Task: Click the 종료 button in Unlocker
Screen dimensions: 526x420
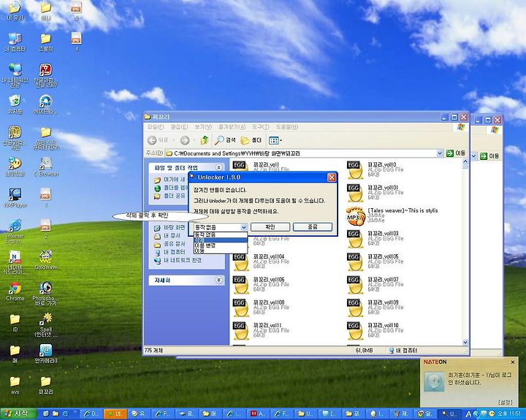Action: click(x=313, y=226)
